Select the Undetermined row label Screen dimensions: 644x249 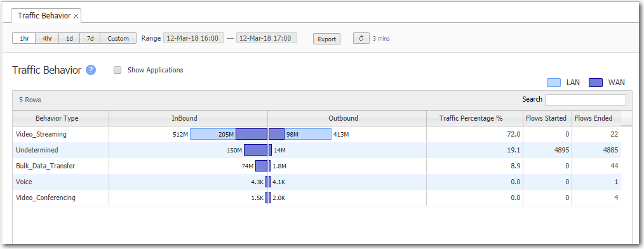[x=37, y=150]
